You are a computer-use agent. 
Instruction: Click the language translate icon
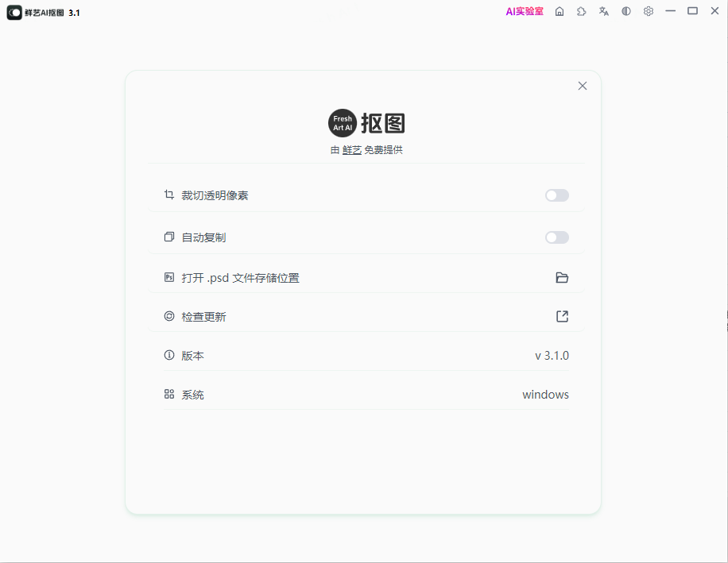(x=603, y=10)
